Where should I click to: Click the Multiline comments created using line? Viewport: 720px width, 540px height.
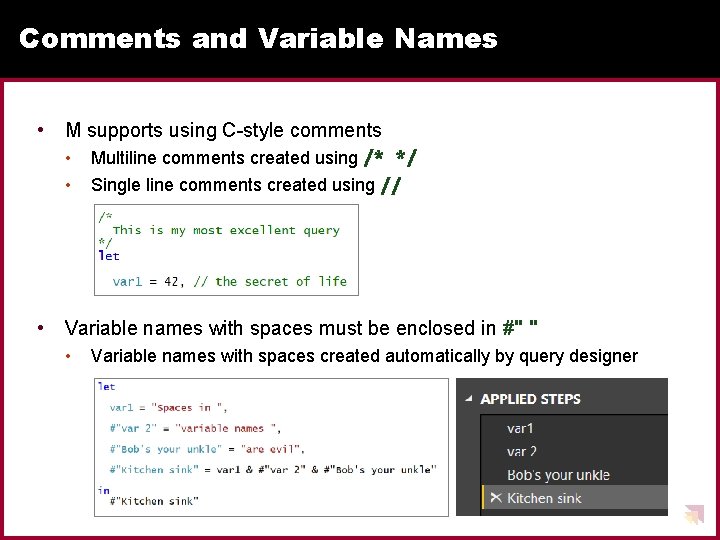pos(253,158)
